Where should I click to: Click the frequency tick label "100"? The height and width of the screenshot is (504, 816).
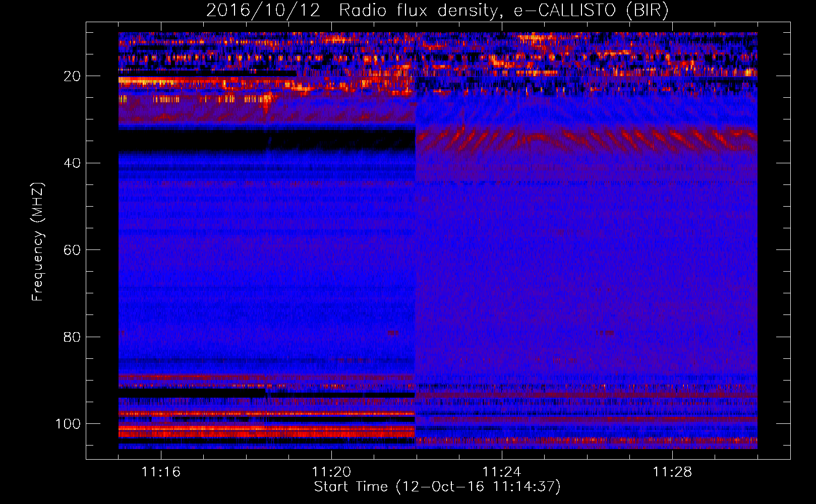click(x=68, y=424)
